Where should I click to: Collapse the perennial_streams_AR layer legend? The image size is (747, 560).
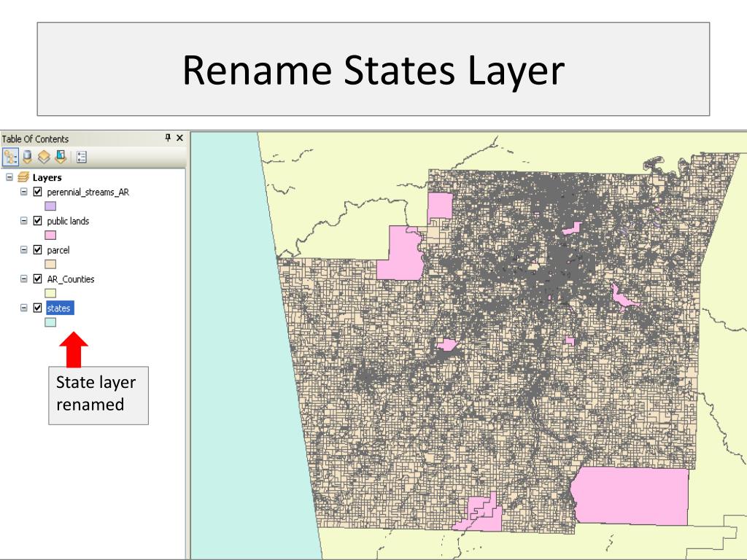coord(24,192)
